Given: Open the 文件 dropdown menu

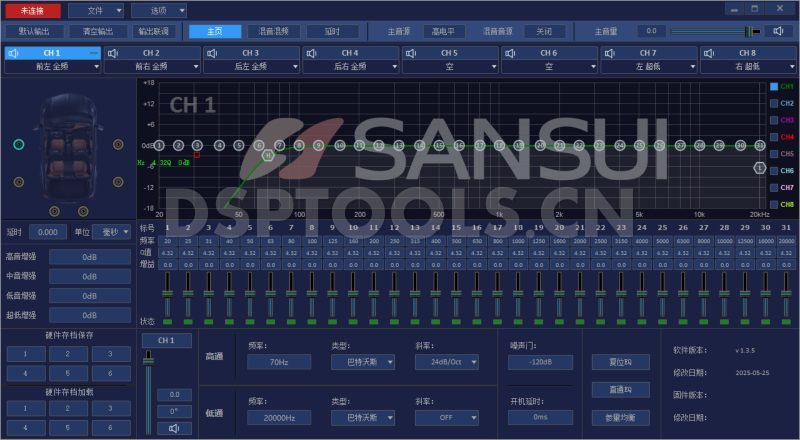Looking at the screenshot, I should click(96, 11).
